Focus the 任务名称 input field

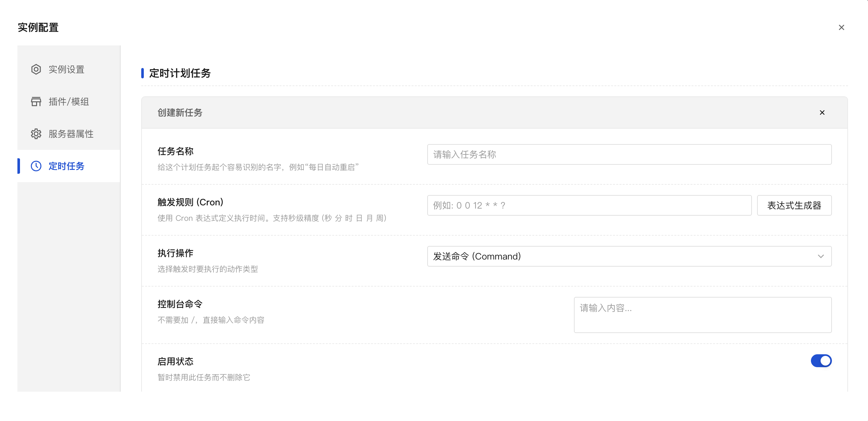coord(629,155)
